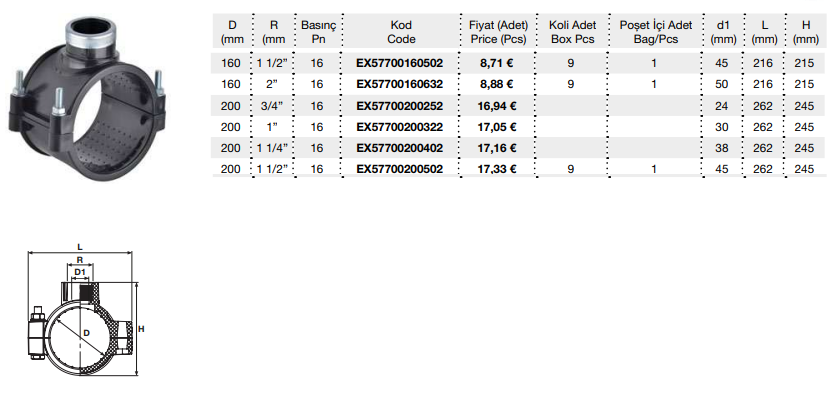The height and width of the screenshot is (412, 838).
Task: Select the 3/4" thread size cell
Action: (270, 106)
